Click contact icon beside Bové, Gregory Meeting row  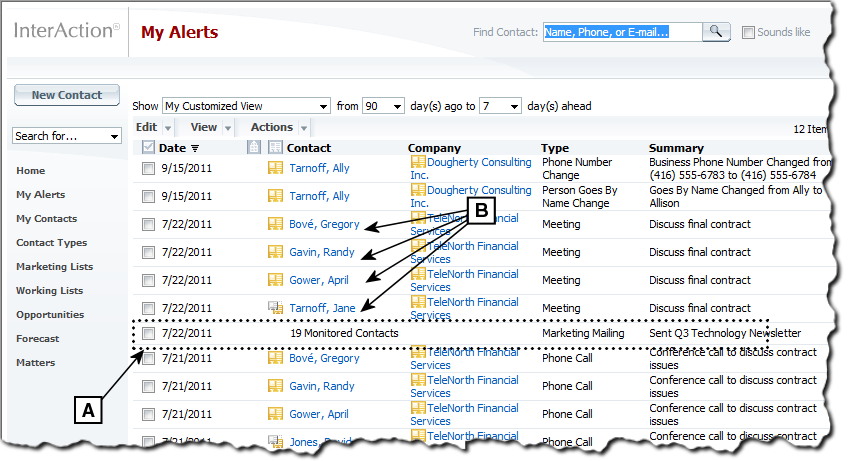275,223
